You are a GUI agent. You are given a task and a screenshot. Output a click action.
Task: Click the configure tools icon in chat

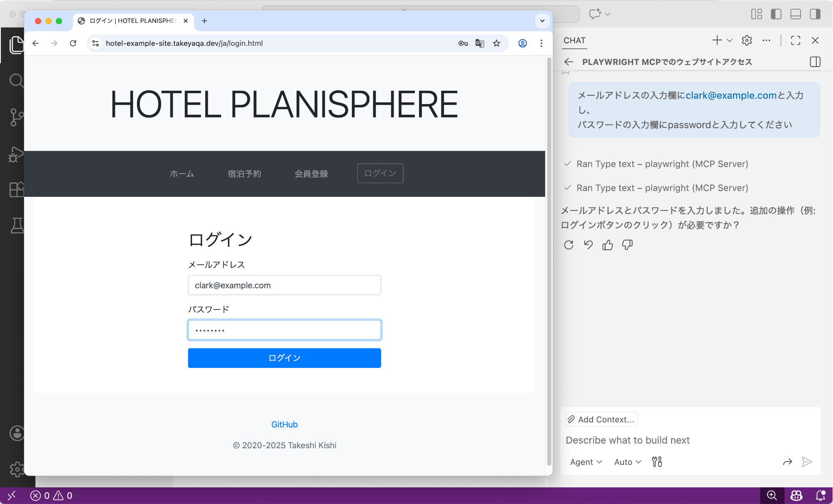tap(657, 462)
